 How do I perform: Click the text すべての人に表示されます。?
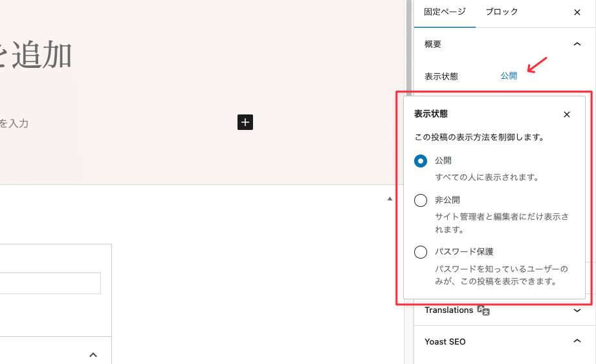[x=487, y=177]
